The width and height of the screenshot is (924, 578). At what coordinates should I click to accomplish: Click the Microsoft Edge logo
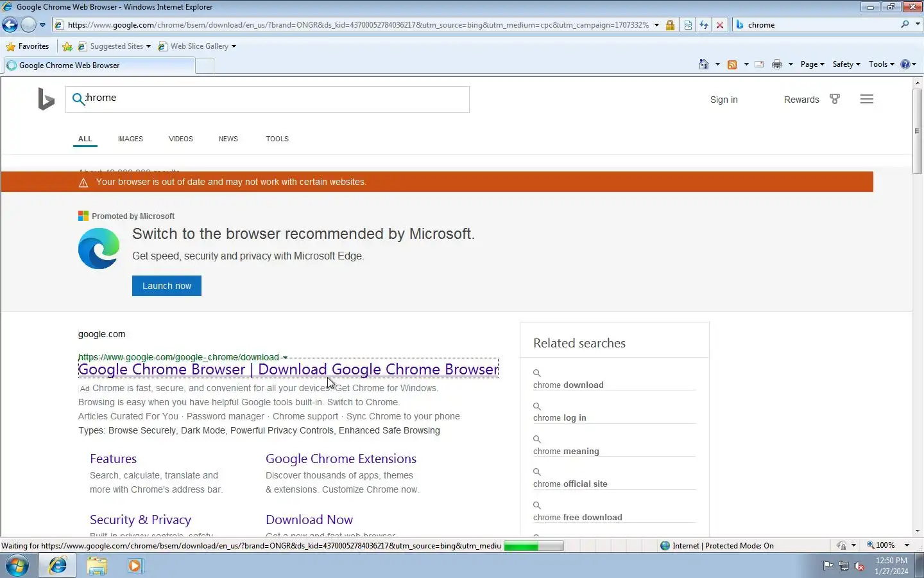tap(99, 249)
